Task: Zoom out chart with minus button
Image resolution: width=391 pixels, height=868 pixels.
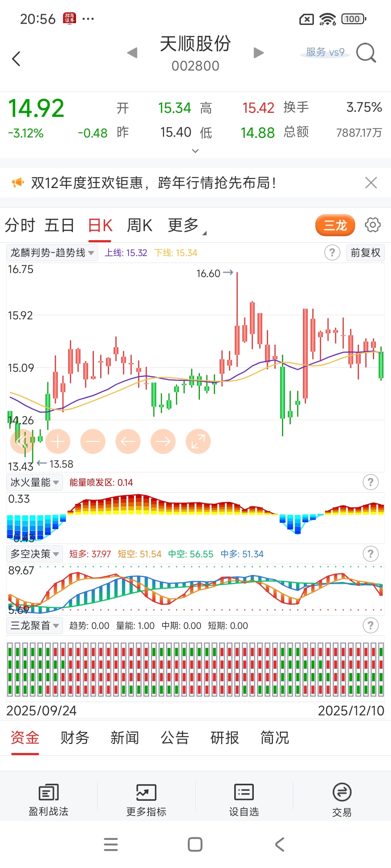Action: coord(93,441)
